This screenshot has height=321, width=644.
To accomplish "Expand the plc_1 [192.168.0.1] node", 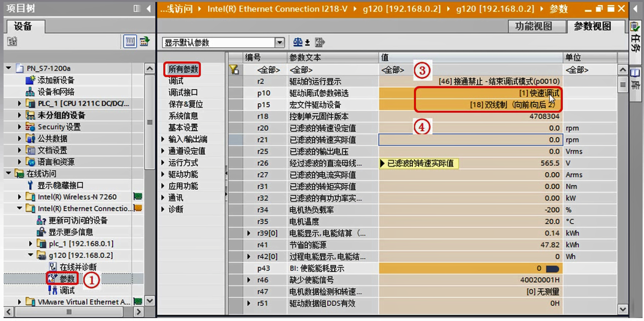I will coord(31,244).
